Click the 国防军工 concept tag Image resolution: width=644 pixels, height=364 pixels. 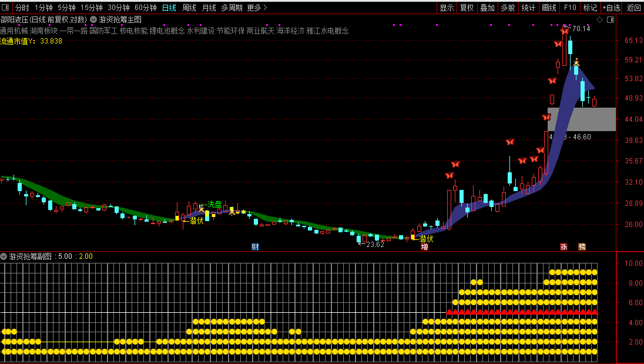[x=103, y=31]
